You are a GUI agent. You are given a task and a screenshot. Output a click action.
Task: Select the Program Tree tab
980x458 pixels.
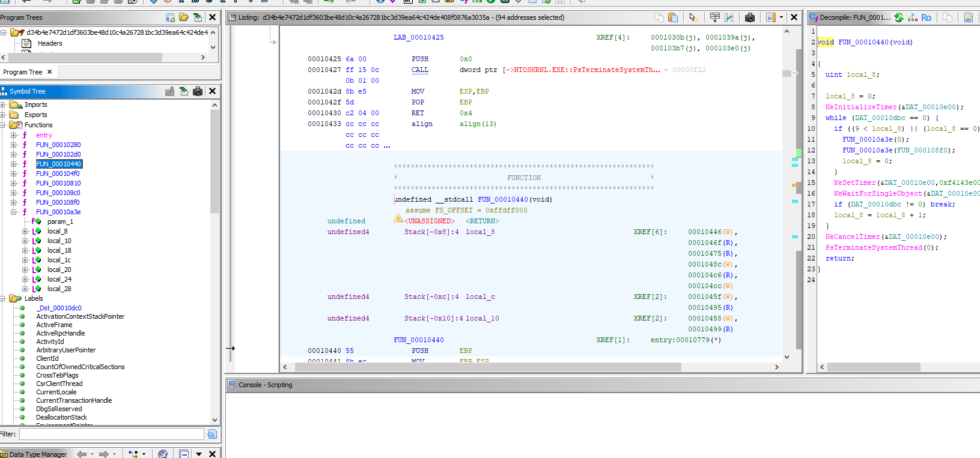[x=23, y=72]
